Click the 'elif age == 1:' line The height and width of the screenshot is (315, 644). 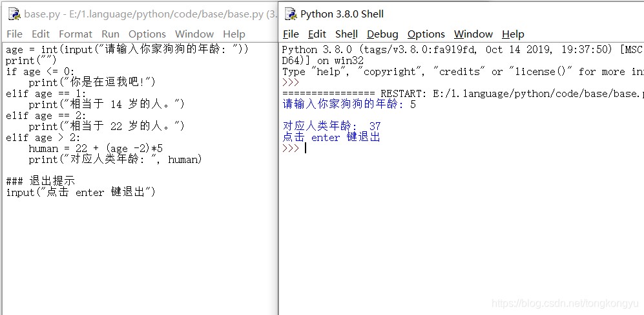tap(46, 94)
